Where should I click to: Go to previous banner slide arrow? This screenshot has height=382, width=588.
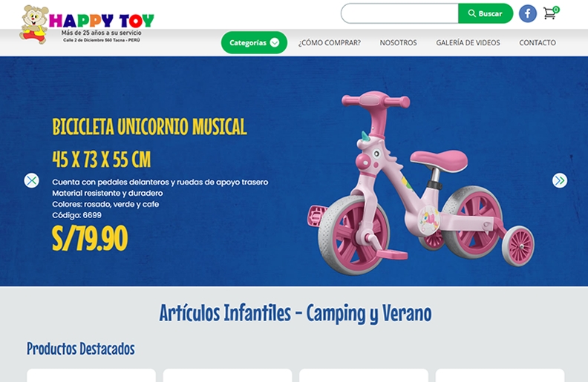(31, 180)
